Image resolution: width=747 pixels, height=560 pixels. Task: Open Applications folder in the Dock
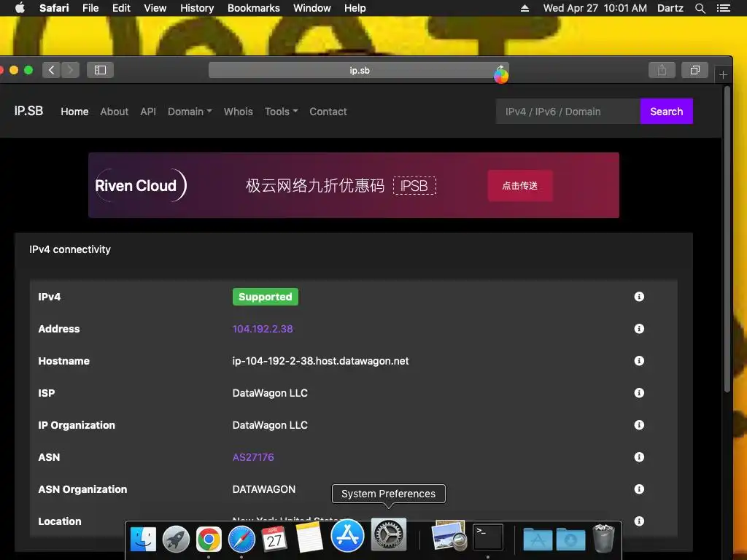click(x=538, y=539)
